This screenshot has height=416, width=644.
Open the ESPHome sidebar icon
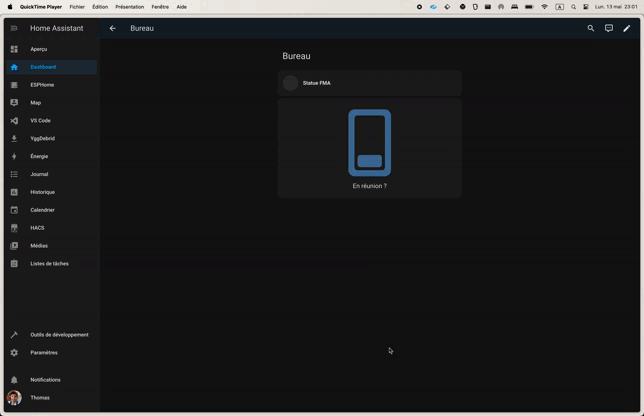[x=14, y=85]
